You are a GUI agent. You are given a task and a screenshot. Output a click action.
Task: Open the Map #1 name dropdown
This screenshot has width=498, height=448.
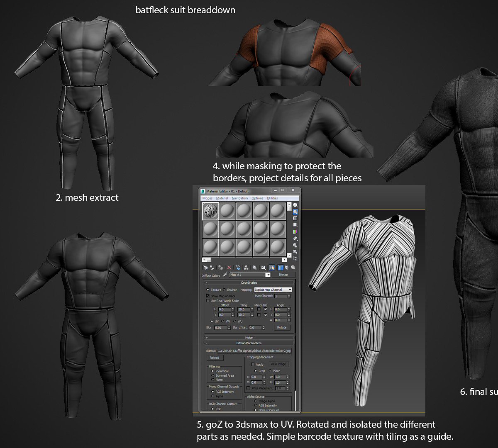point(268,275)
